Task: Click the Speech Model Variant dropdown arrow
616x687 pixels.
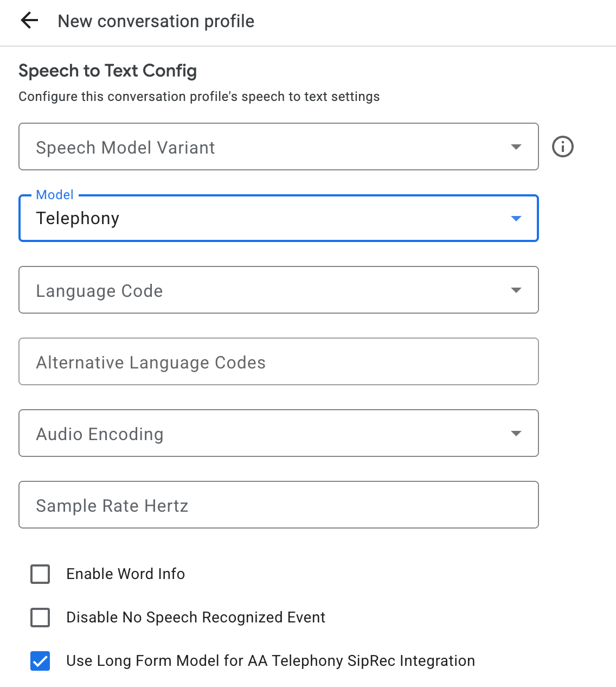Action: [x=516, y=147]
